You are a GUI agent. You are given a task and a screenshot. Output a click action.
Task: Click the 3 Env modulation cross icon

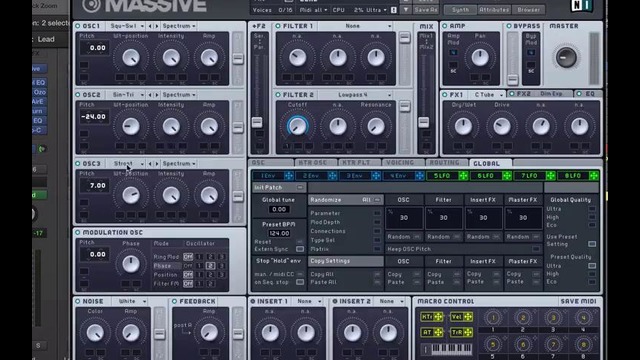pos(376,176)
